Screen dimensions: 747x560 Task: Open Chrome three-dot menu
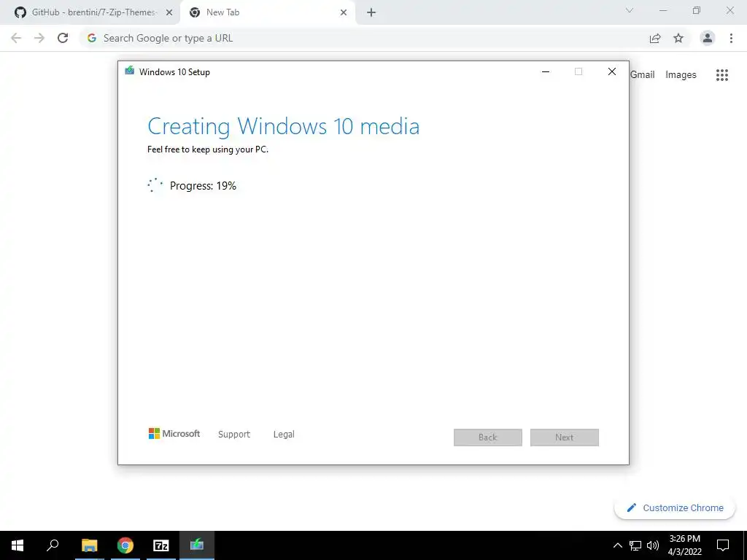point(731,38)
